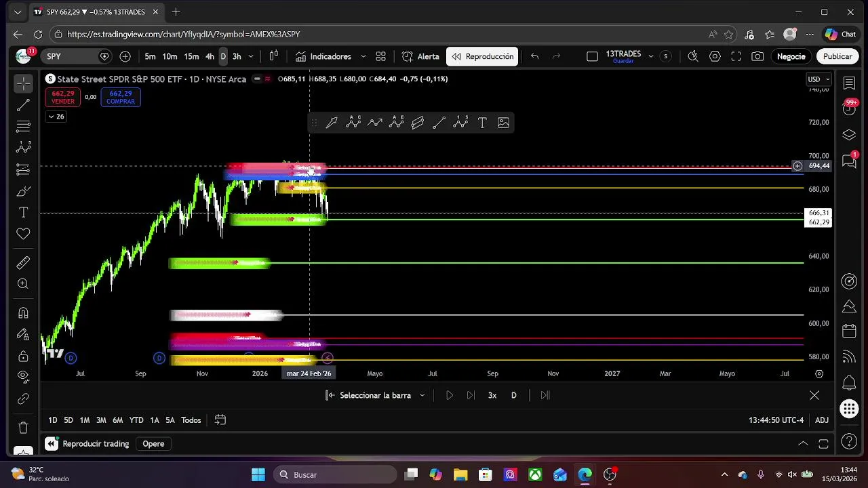Select the brush drawing tool

tap(23, 191)
